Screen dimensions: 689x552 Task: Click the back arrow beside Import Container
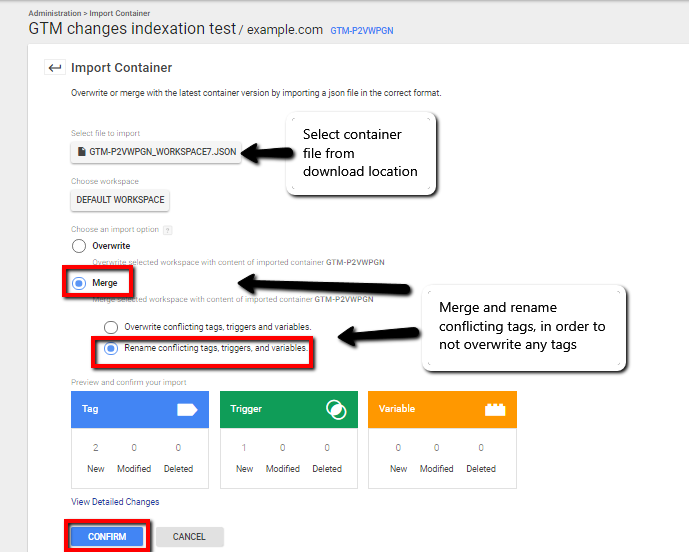[54, 68]
